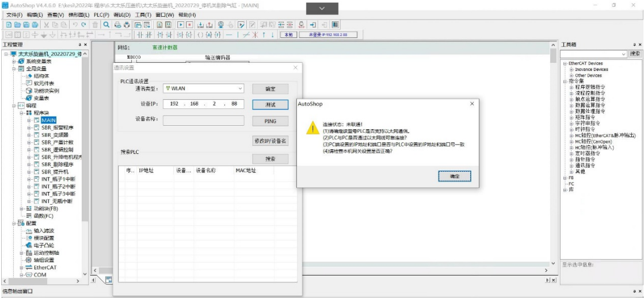Open the 文件(F) menu

click(14, 15)
